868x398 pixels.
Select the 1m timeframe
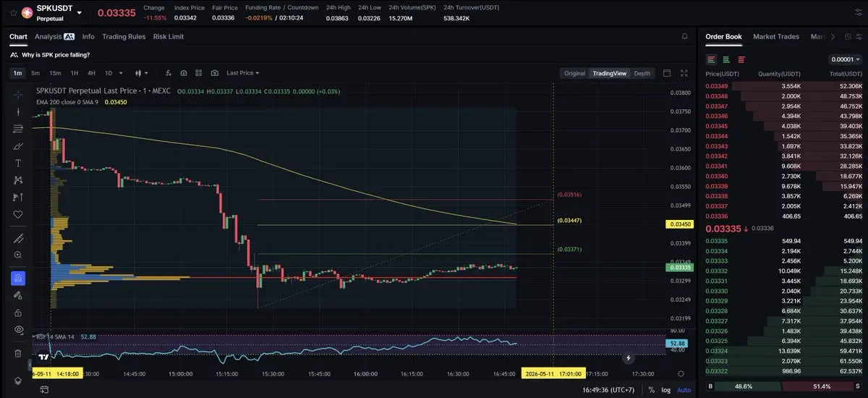pyautogui.click(x=17, y=73)
